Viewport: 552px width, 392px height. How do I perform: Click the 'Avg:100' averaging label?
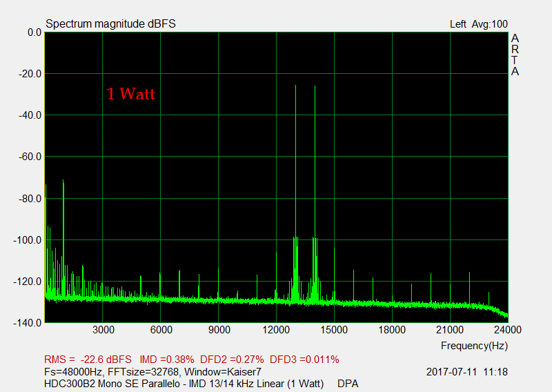click(490, 24)
